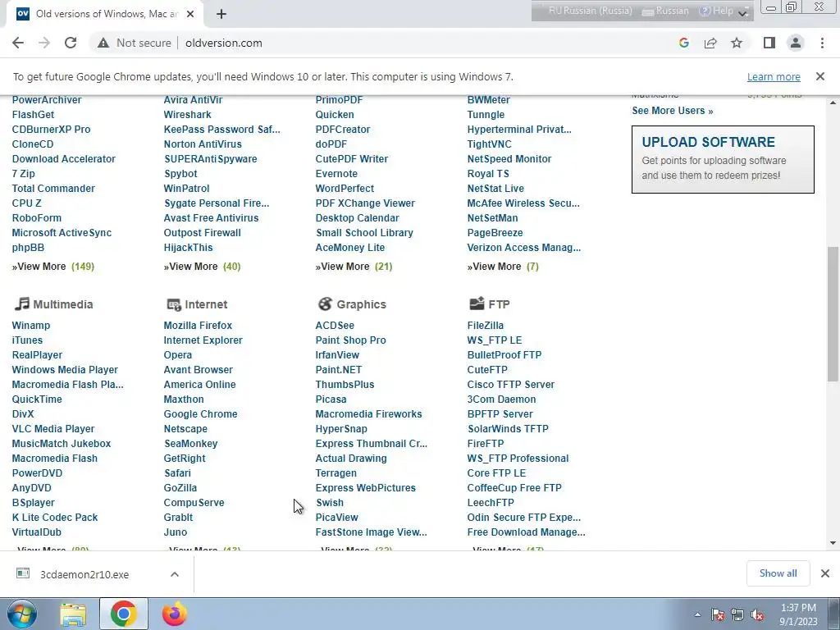Open the Russian language bar option
This screenshot has width=840, height=630.
click(664, 11)
